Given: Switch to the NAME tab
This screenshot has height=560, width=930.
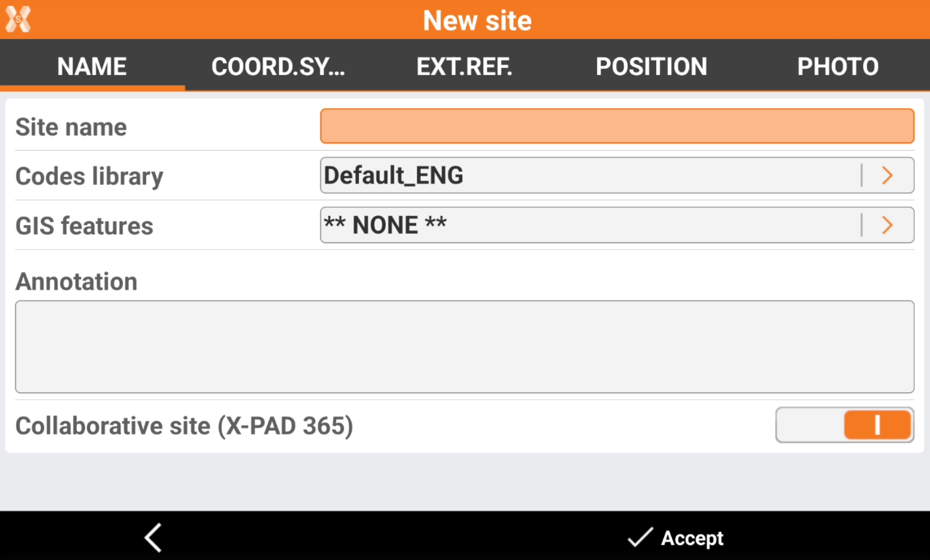Looking at the screenshot, I should click(92, 66).
